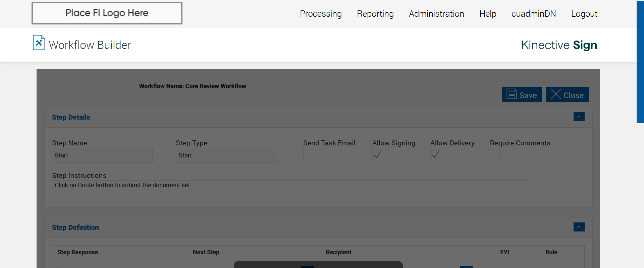Collapse the Step Definition section

pyautogui.click(x=579, y=227)
